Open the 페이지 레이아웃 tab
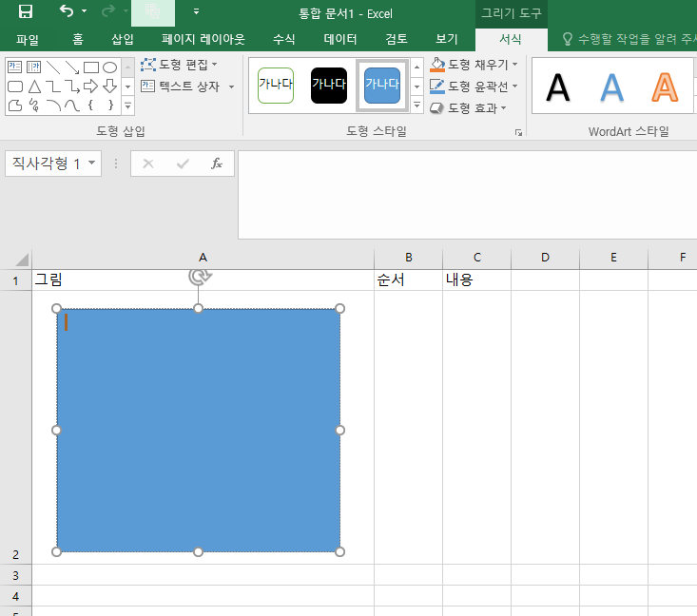The width and height of the screenshot is (697, 616). coord(203,40)
